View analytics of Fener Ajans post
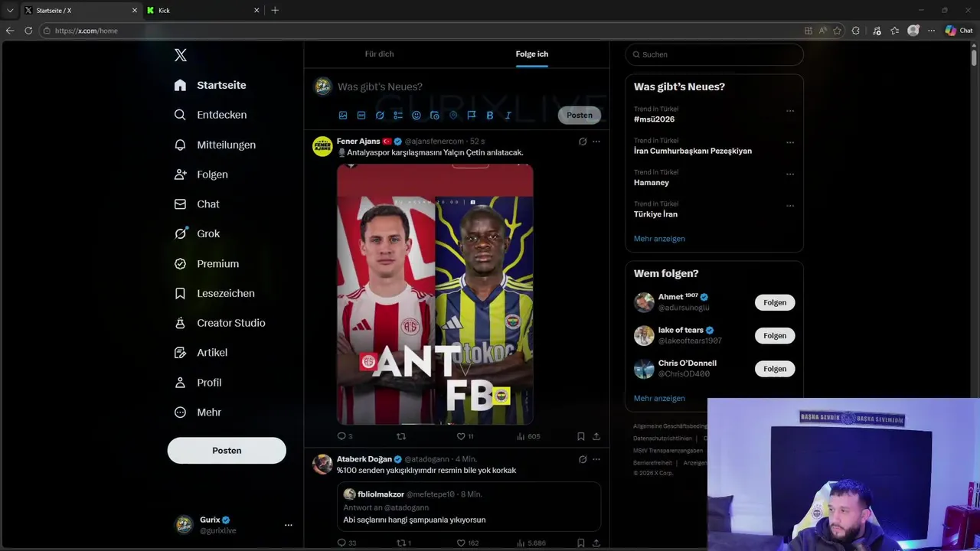This screenshot has width=980, height=551. point(528,436)
